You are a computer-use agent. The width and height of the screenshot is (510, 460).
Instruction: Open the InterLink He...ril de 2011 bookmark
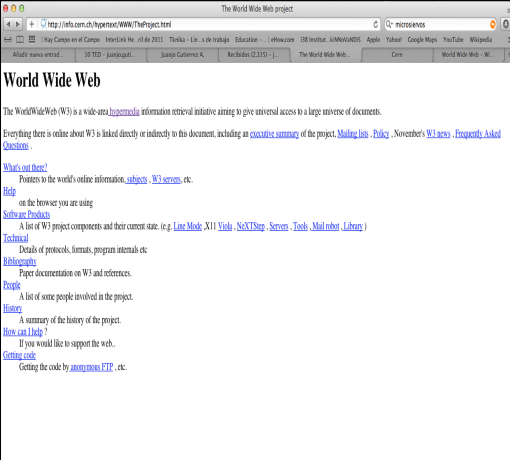[x=134, y=40]
